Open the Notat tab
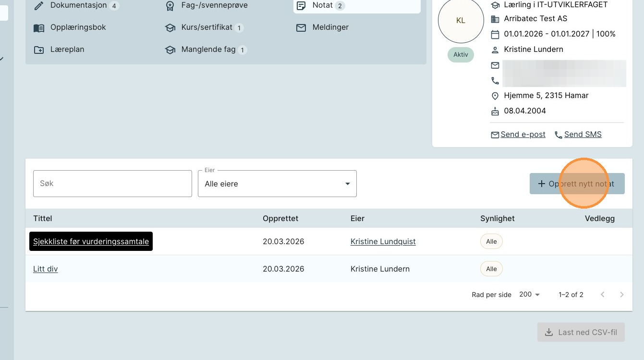Image resolution: width=644 pixels, height=360 pixels. 322,5
